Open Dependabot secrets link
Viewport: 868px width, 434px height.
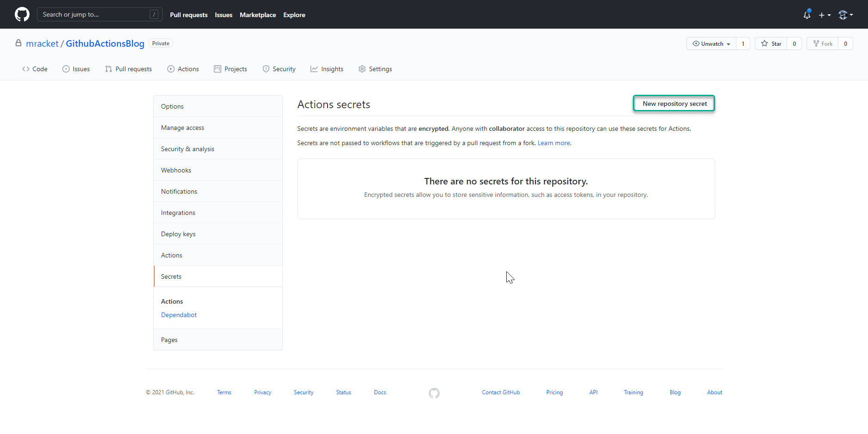[179, 315]
